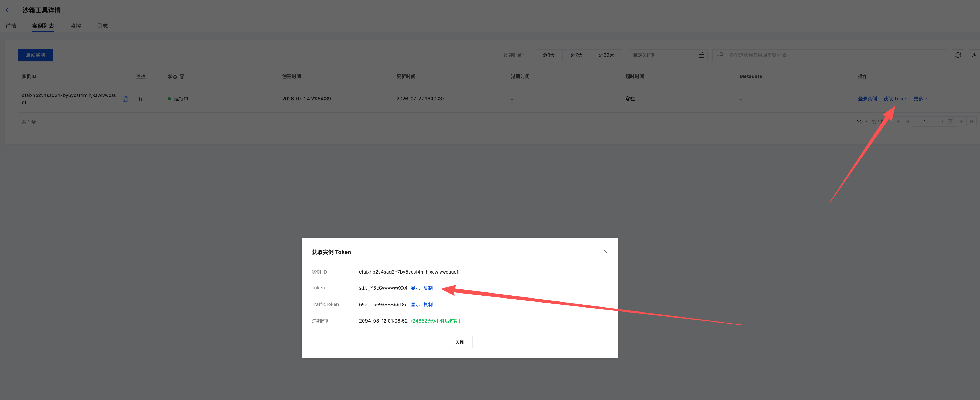
Task: Open the monitoring chart icon for the instance
Action: [x=139, y=99]
